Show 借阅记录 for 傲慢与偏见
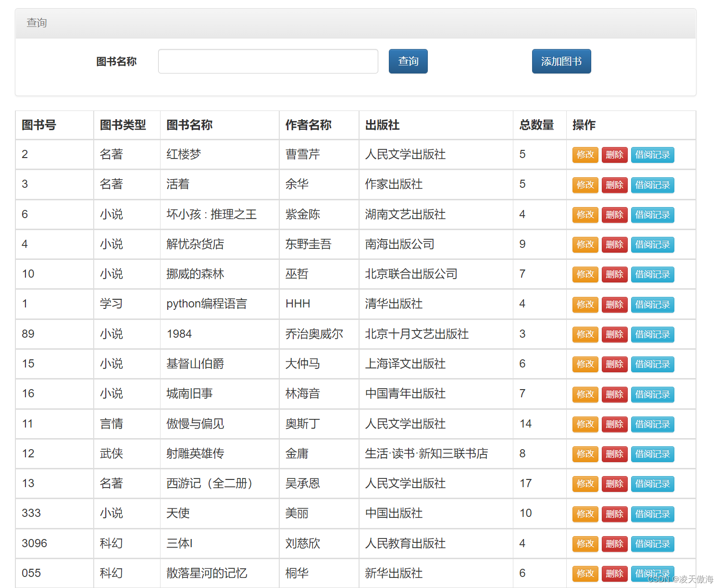This screenshot has width=721, height=588. click(653, 424)
